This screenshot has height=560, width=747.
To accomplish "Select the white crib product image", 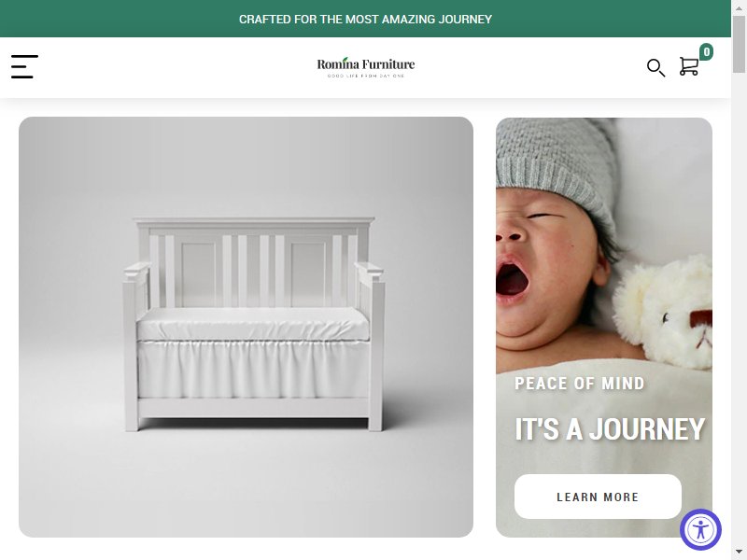I will pos(246,328).
